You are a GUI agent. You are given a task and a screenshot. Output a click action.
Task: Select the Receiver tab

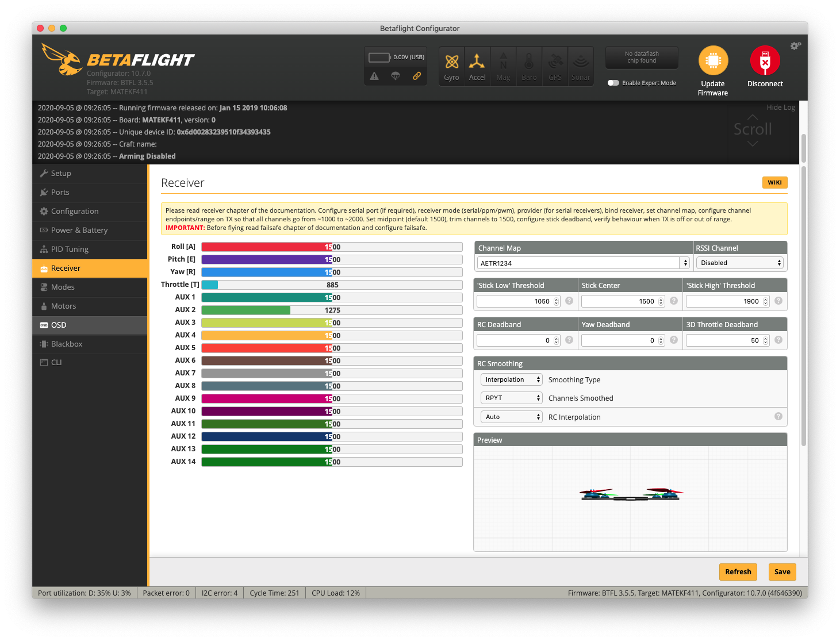click(90, 268)
